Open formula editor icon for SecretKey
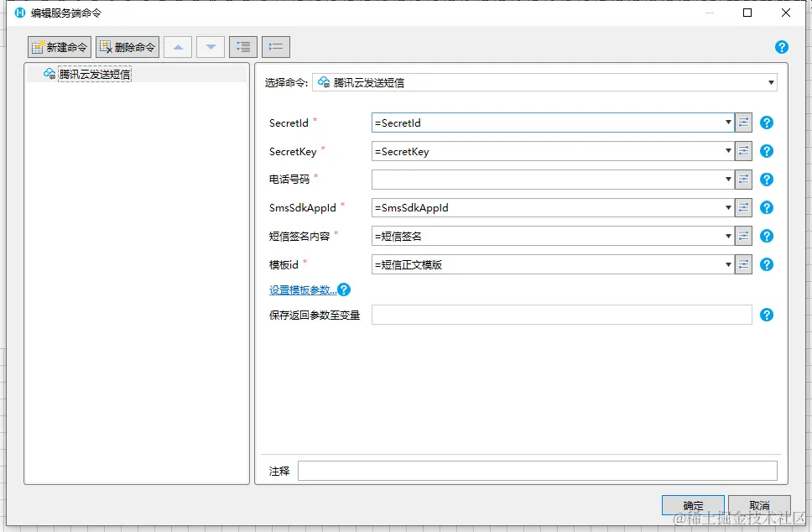Image resolution: width=812 pixels, height=532 pixels. point(744,151)
